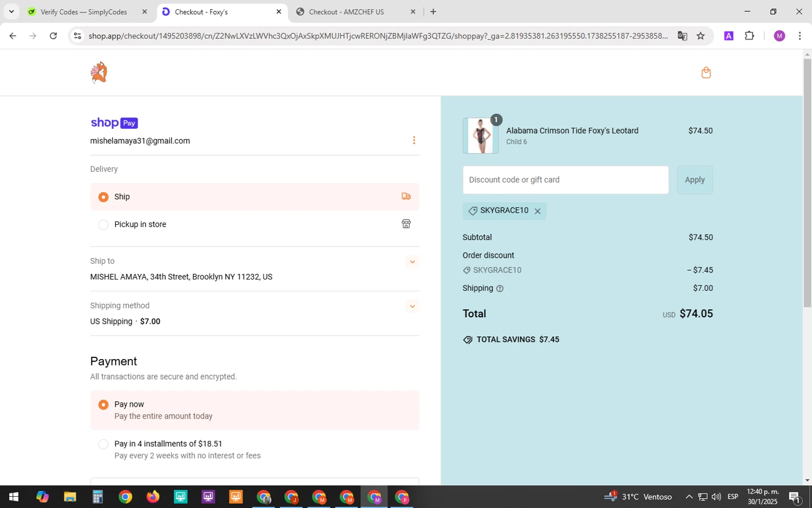Click the Apply discount button
This screenshot has height=508, width=812.
(695, 180)
